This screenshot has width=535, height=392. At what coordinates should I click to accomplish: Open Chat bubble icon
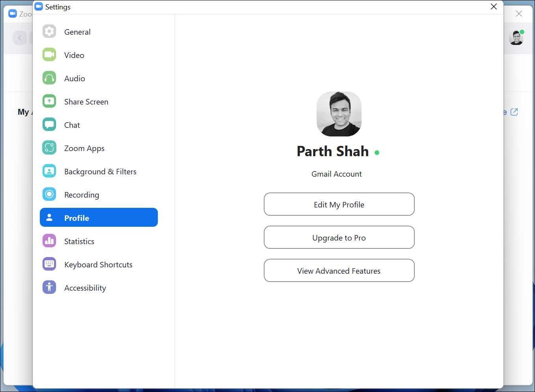tap(49, 125)
